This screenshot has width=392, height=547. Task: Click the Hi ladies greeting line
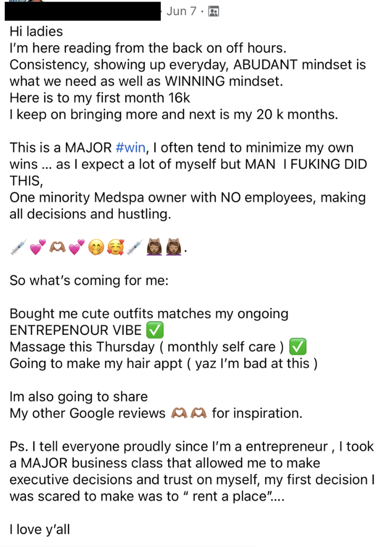(x=36, y=32)
